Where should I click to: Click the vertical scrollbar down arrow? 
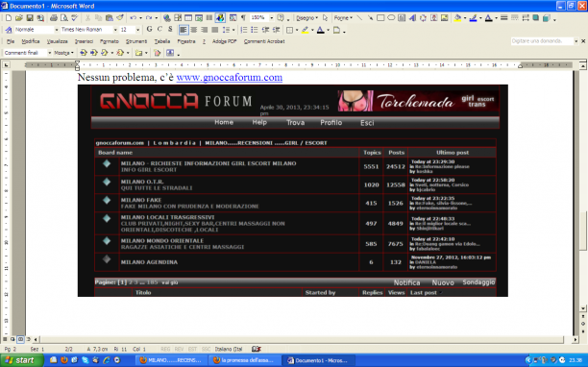click(x=583, y=308)
